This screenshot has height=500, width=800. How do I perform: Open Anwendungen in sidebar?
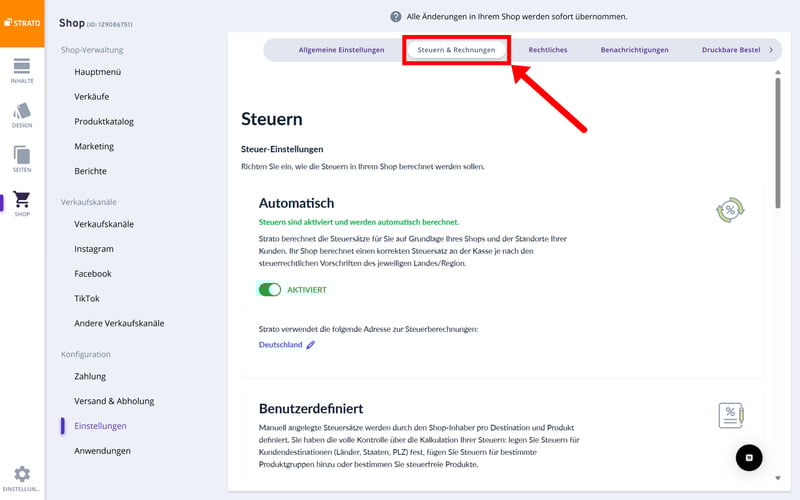pyautogui.click(x=102, y=451)
